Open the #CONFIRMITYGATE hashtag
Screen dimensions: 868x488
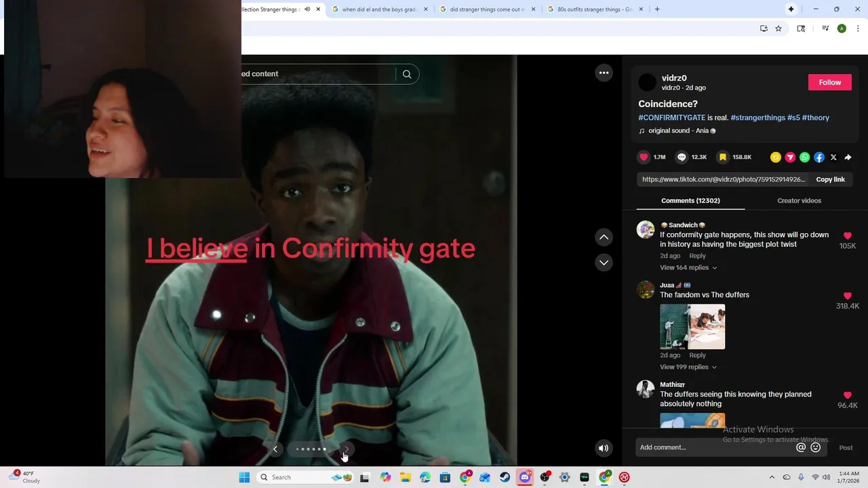pyautogui.click(x=672, y=118)
